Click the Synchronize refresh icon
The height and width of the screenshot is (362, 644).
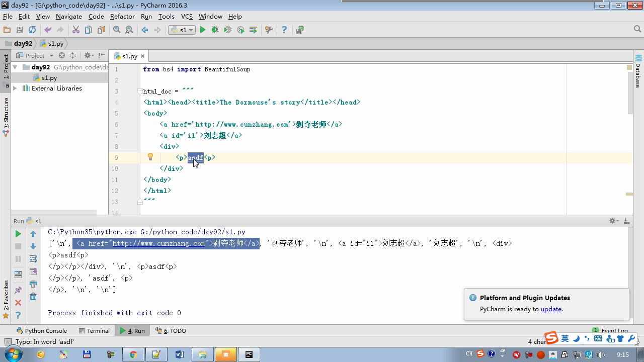click(x=32, y=30)
